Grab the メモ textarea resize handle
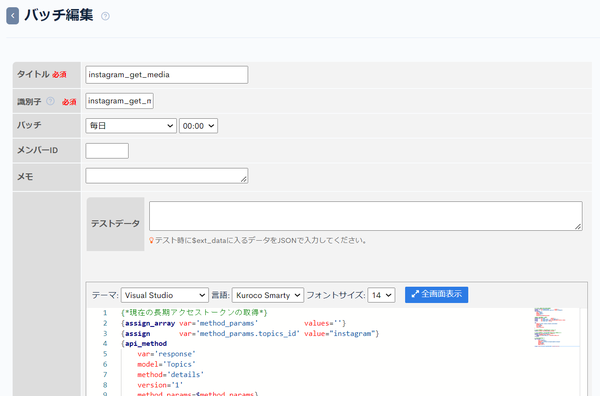This screenshot has height=396, width=600. click(244, 179)
